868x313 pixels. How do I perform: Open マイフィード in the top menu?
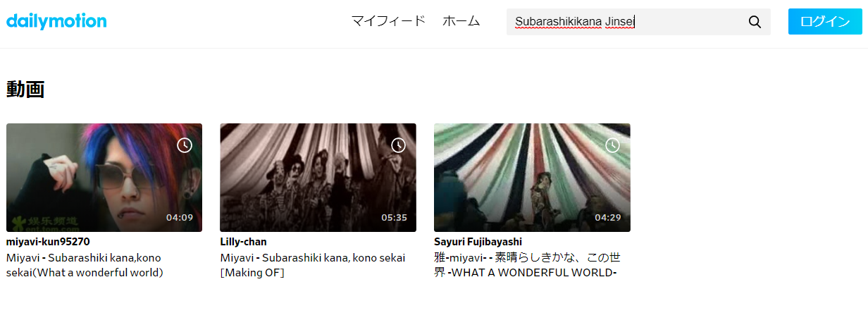388,21
